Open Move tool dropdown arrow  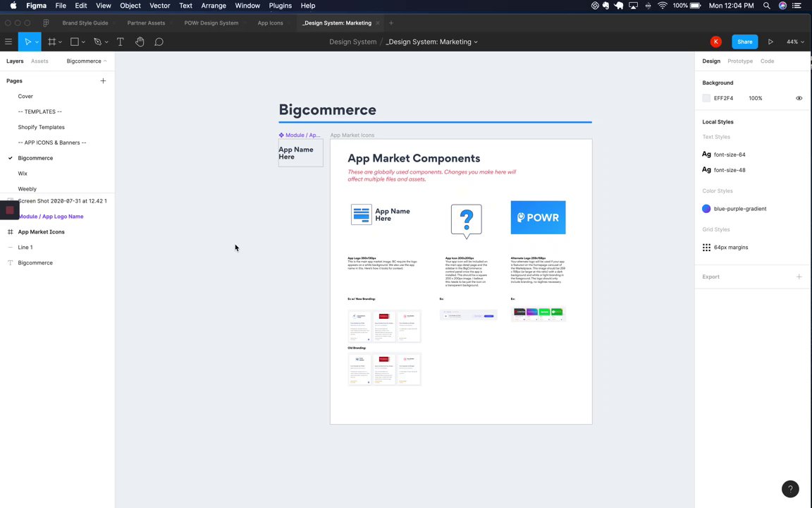[x=37, y=42]
